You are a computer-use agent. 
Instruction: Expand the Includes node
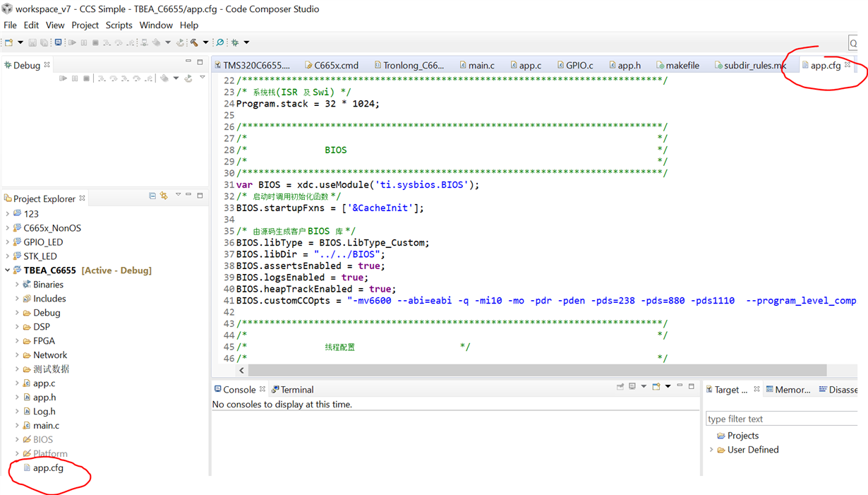[x=17, y=298]
